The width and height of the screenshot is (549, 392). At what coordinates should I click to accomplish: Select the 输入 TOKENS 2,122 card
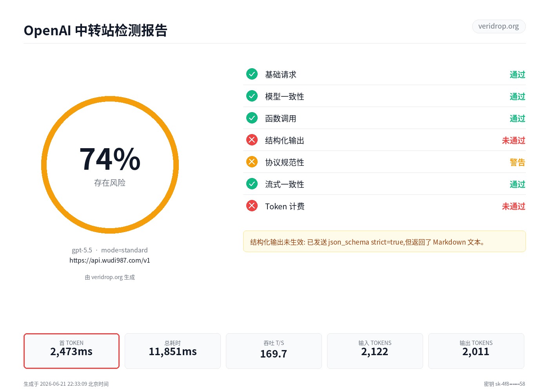tap(375, 351)
